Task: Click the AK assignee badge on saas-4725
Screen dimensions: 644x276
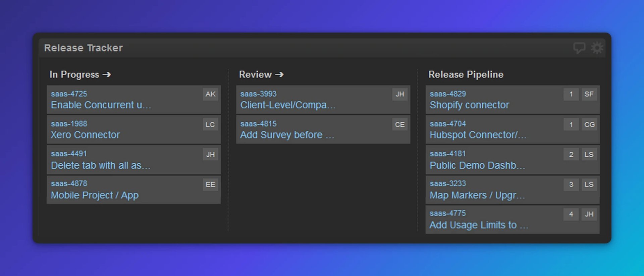Action: (210, 94)
